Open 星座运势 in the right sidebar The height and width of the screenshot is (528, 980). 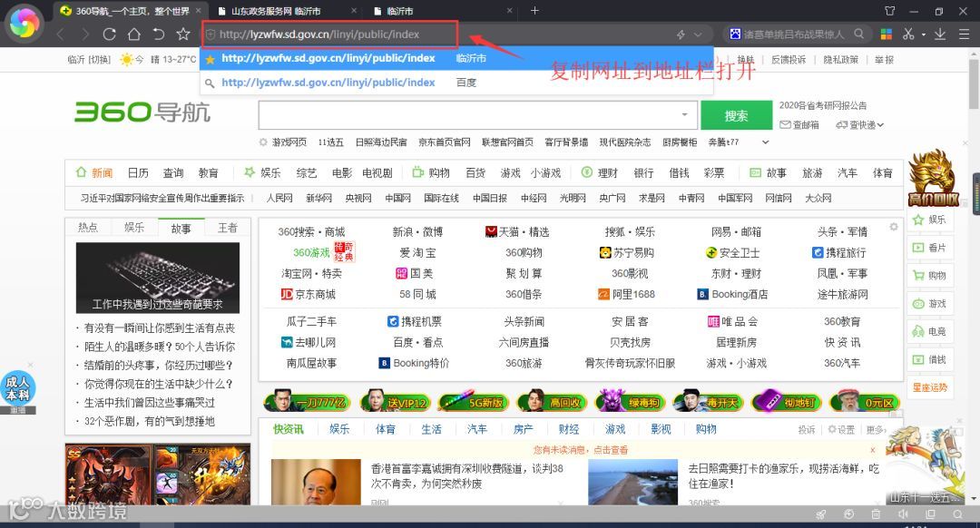(x=929, y=387)
